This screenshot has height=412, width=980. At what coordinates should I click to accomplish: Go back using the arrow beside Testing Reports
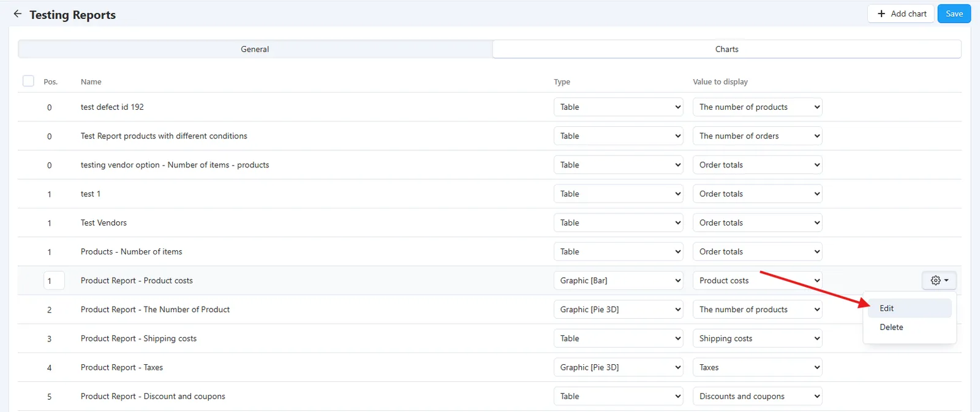tap(17, 13)
